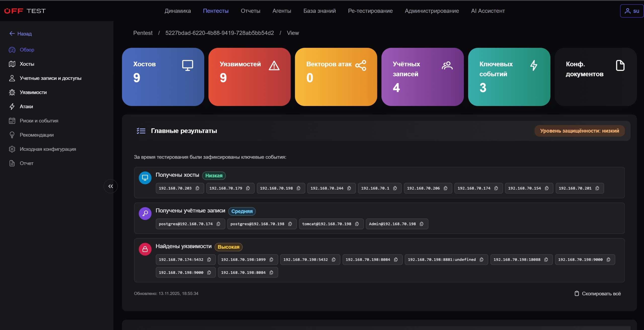Copy account tomcat@192.168.70.198 via its icon
Viewport: 644px width, 330px height.
click(357, 224)
